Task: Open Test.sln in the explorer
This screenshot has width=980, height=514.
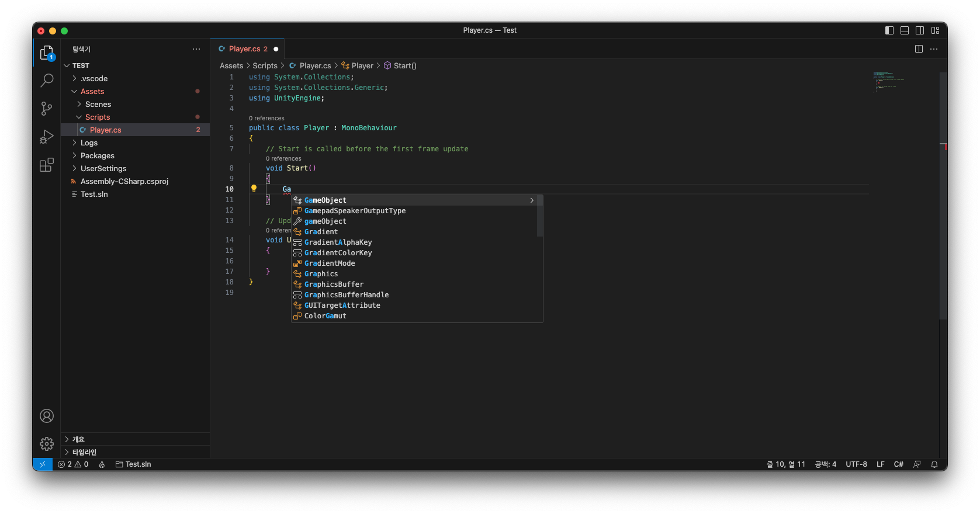Action: click(136, 194)
